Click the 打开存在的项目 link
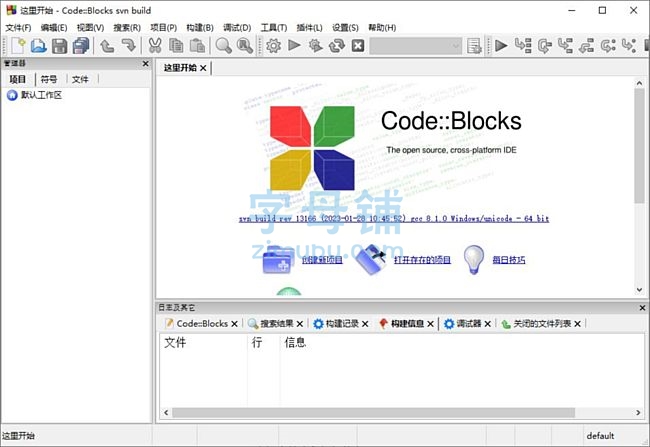 point(422,260)
